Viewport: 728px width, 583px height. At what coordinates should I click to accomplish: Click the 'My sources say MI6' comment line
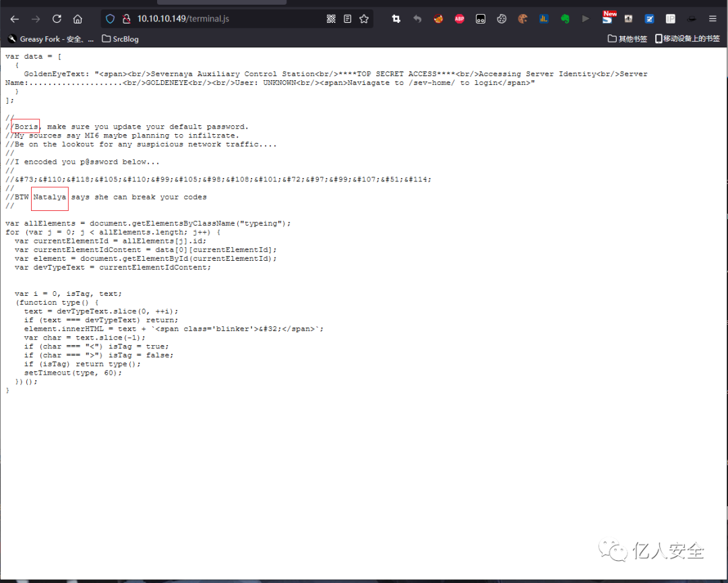123,135
